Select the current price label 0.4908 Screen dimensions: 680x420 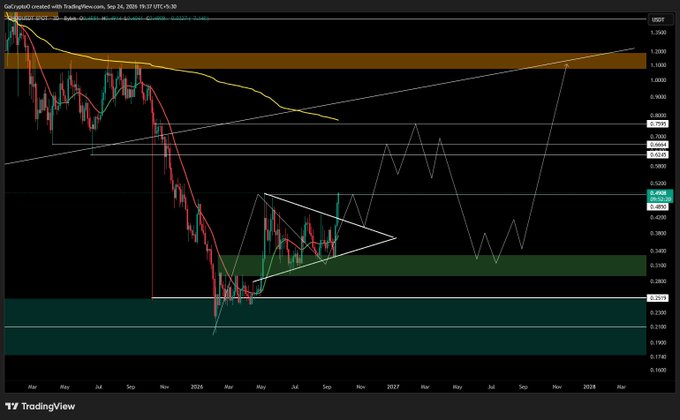658,192
